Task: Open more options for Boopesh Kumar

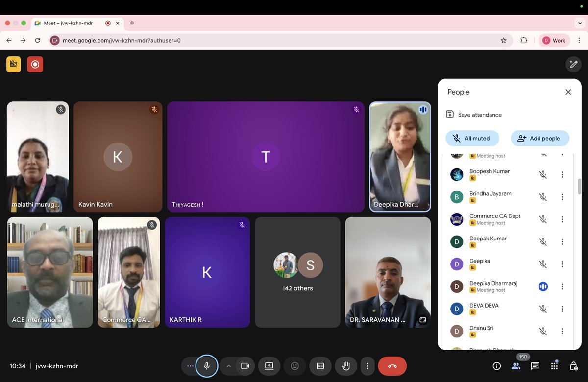Action: [x=563, y=175]
